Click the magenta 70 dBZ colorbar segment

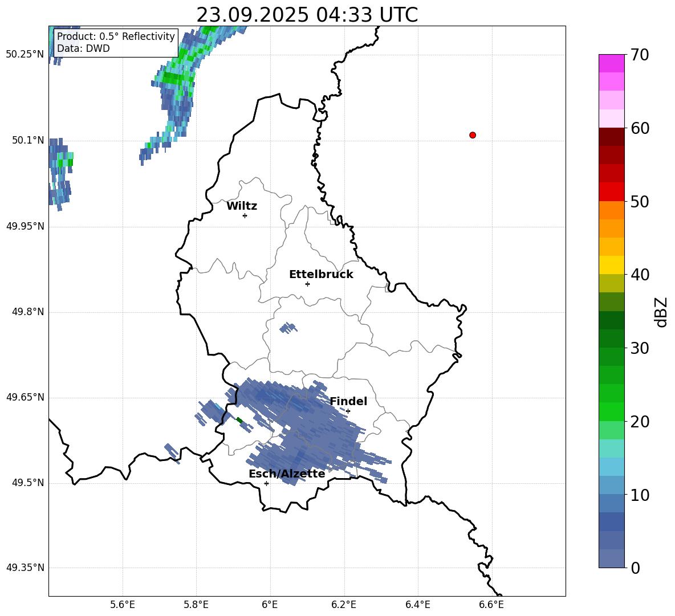[611, 63]
